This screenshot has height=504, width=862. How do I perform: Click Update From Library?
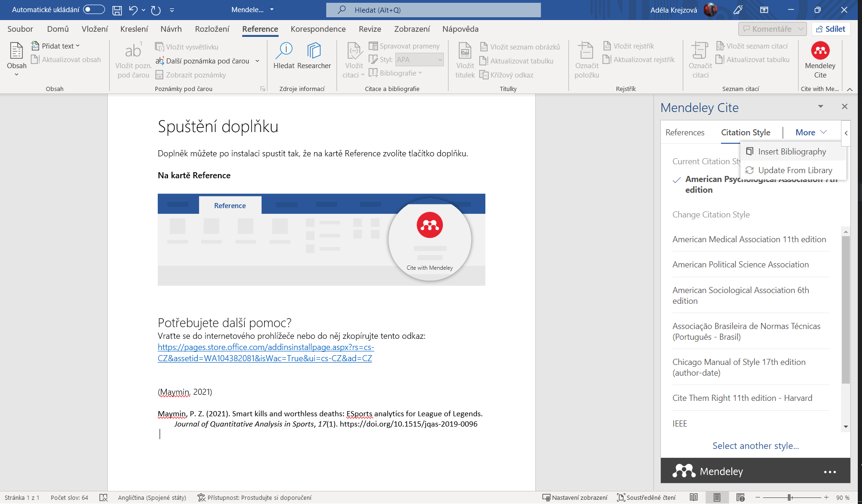pyautogui.click(x=792, y=170)
